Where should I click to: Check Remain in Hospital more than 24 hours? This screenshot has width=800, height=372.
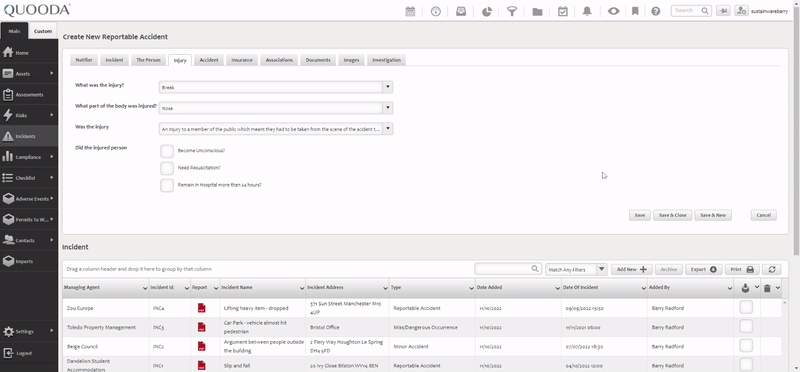point(167,185)
